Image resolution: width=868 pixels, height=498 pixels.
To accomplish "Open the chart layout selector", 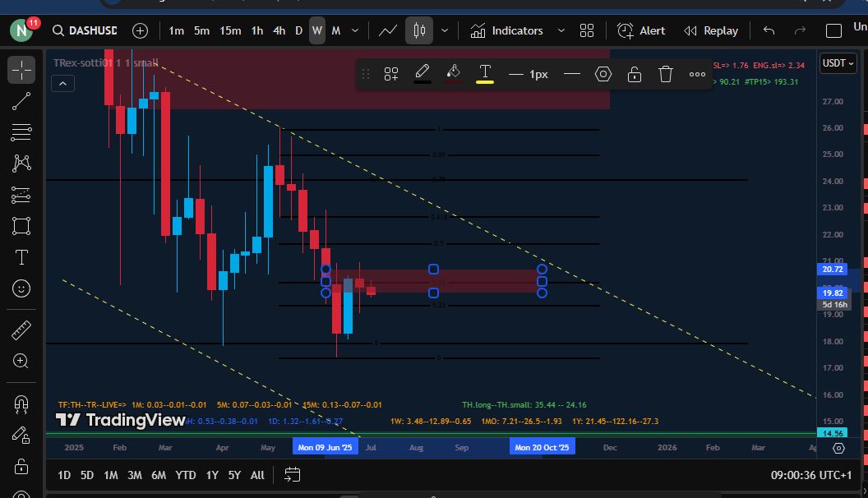I will (x=833, y=30).
